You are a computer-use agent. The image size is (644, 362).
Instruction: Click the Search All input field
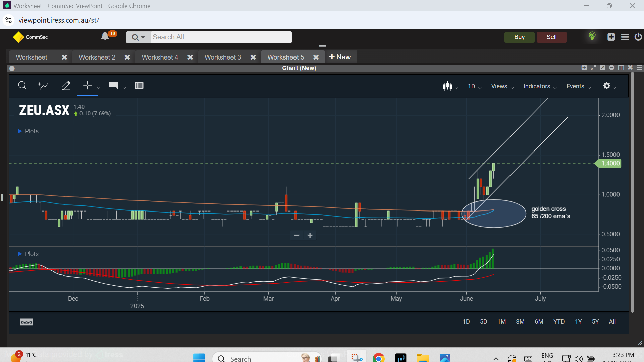point(221,37)
